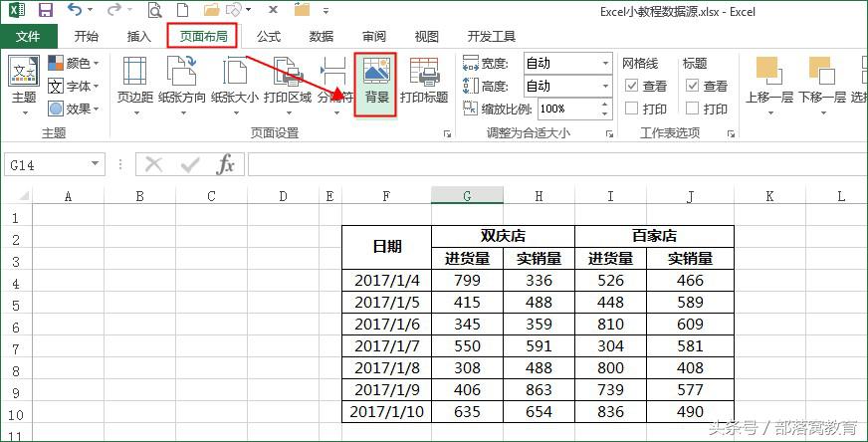Open paper Size (纸张大小) options
Viewport: 868px width, 442px height.
pos(235,86)
